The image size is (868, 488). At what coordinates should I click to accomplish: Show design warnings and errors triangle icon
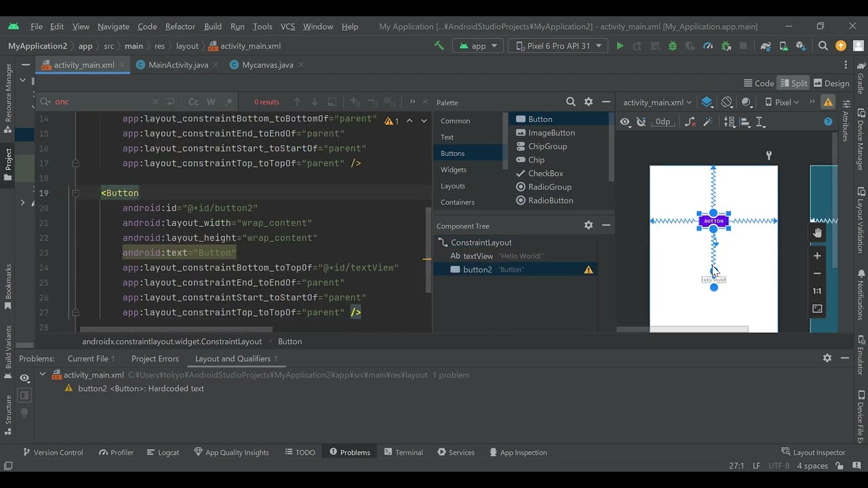(828, 102)
